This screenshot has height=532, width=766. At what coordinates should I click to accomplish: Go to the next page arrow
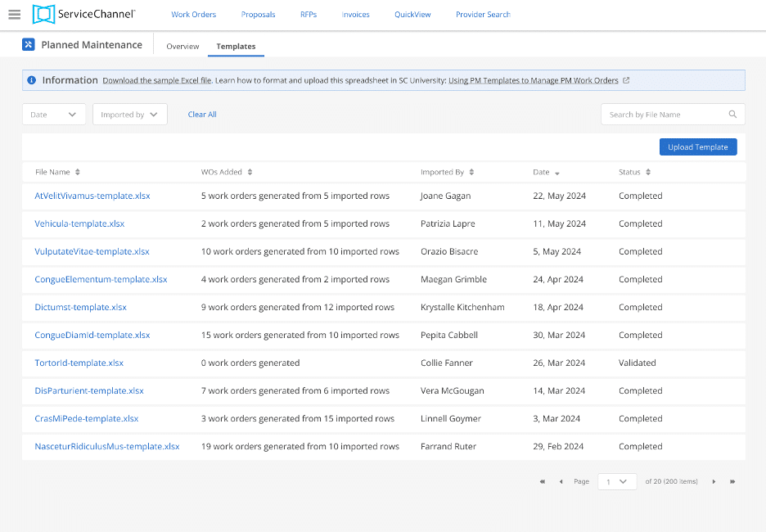(714, 482)
